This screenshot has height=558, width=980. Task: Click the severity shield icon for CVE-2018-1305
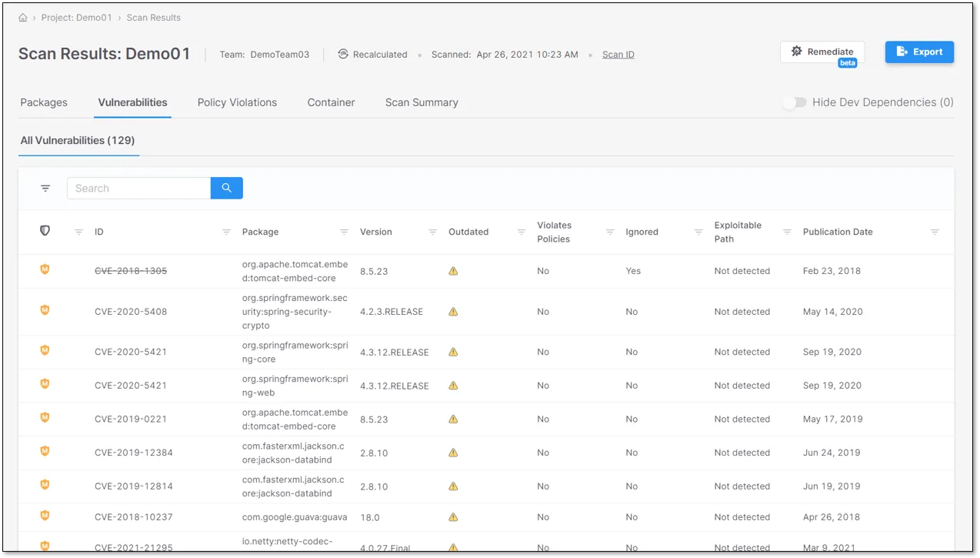pos(45,269)
